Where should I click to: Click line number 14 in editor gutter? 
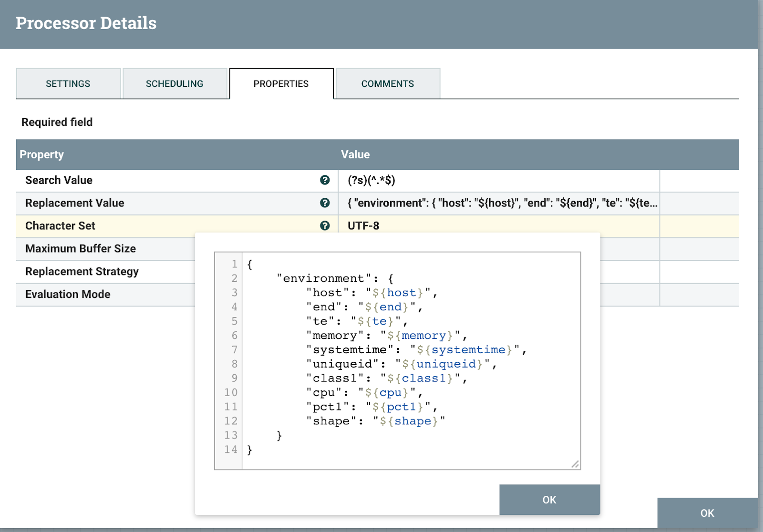(231, 450)
